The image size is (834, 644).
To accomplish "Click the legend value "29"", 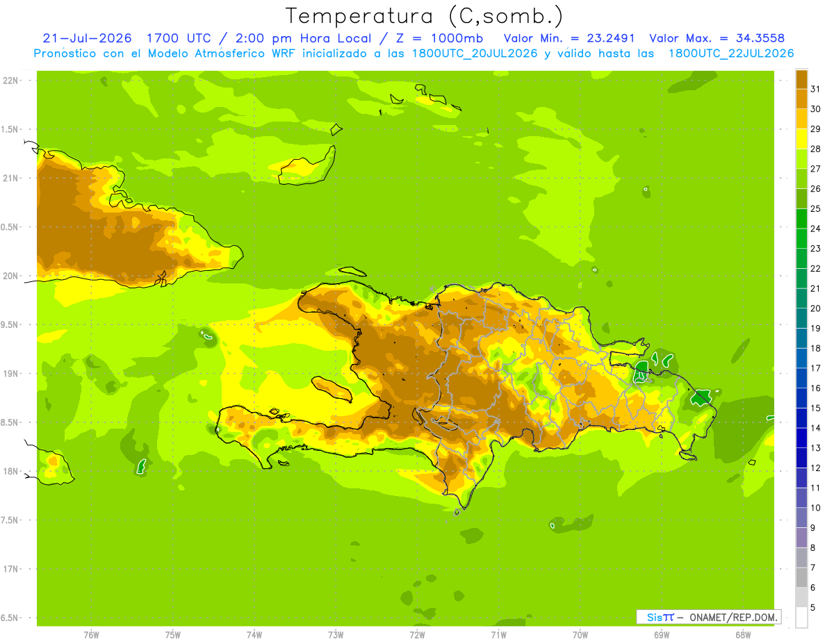I will pyautogui.click(x=815, y=129).
